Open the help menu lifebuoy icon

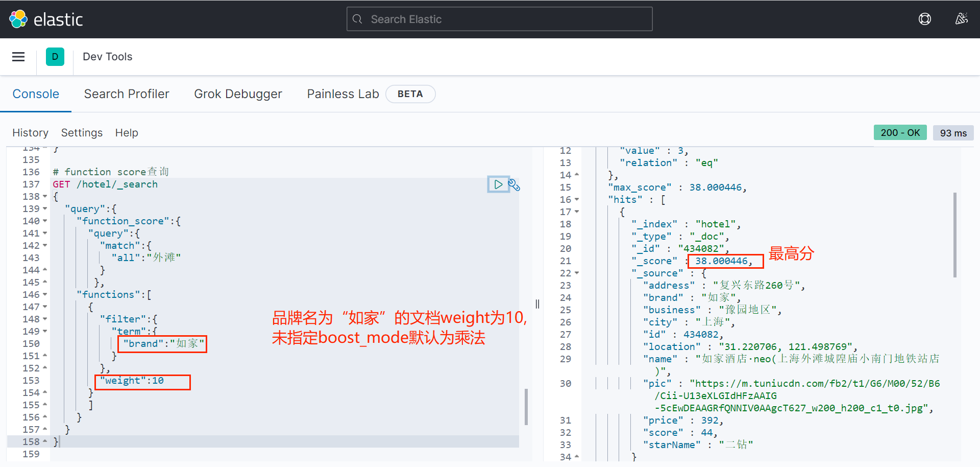925,19
